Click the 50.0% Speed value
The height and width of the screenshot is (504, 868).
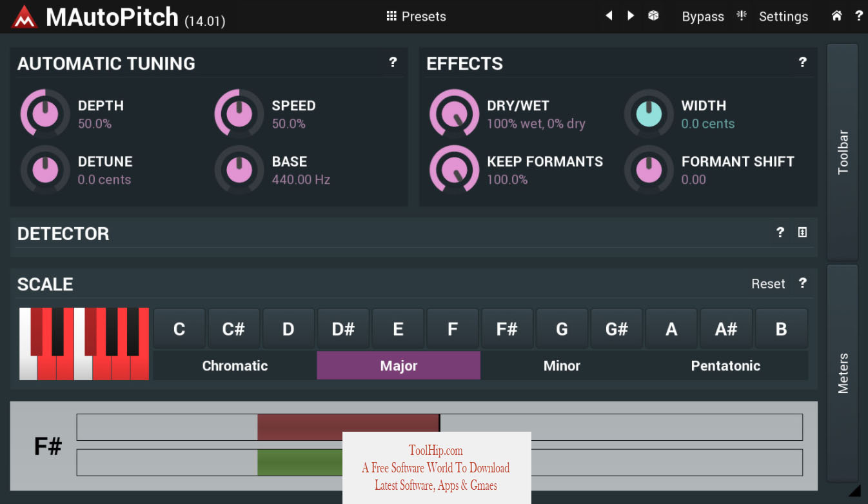(289, 123)
